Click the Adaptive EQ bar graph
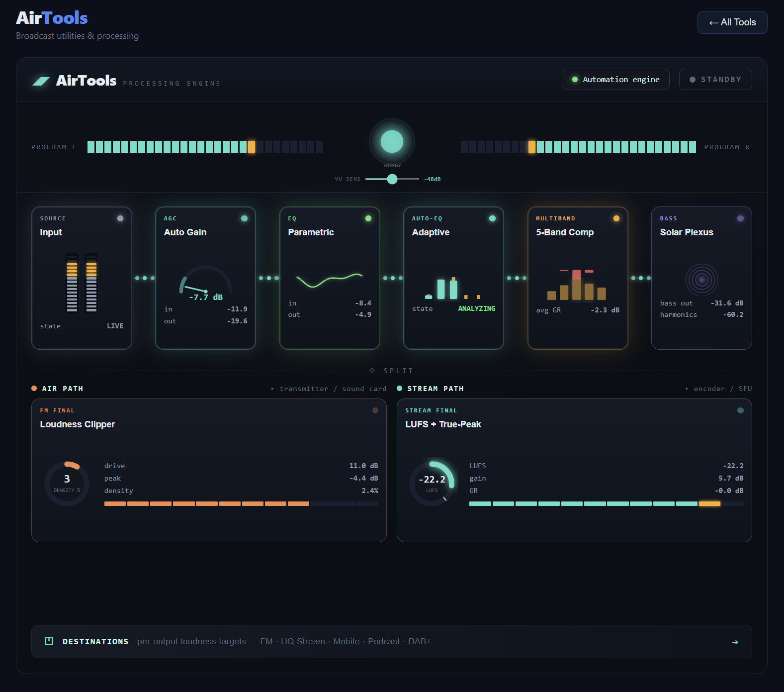Image resolution: width=784 pixels, height=692 pixels. [453, 288]
